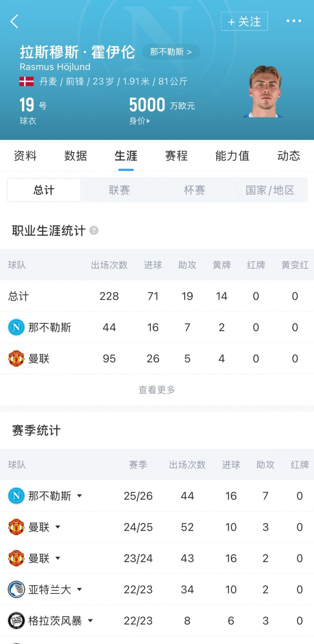The image size is (314, 644).
Task: Tap Napoli logo in career totals table
Action: [x=17, y=327]
